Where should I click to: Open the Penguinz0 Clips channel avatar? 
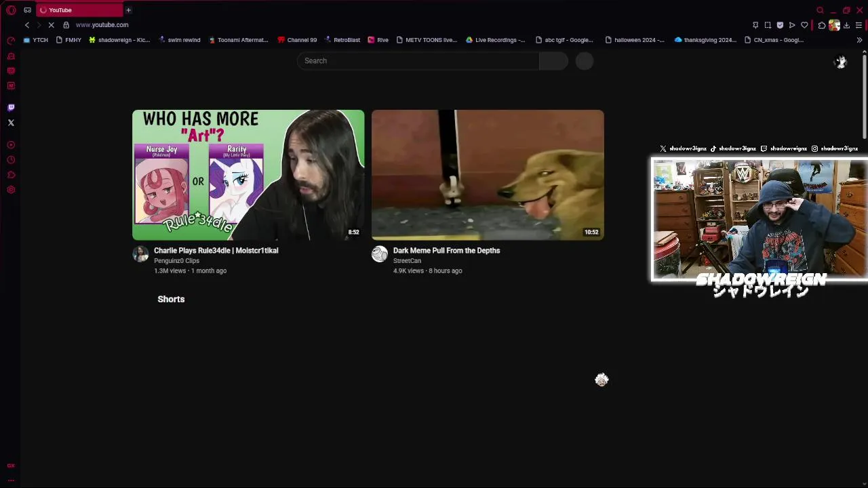(140, 254)
